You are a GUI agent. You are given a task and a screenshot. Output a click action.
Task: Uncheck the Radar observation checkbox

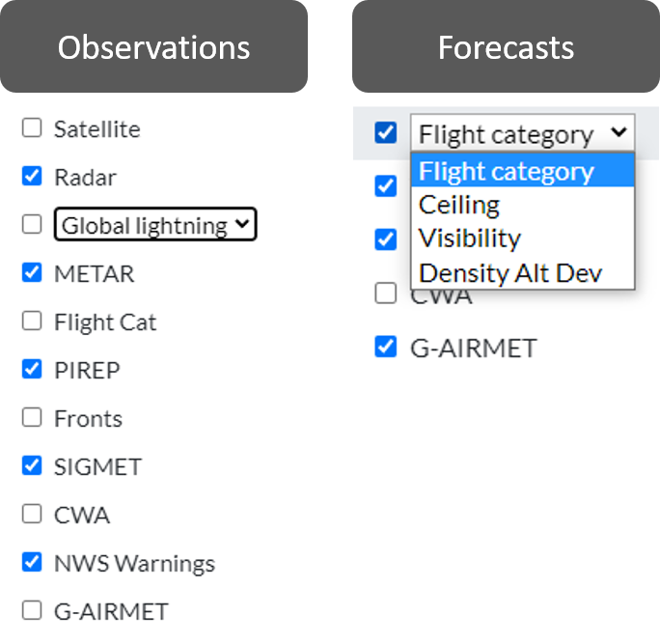pos(33,177)
